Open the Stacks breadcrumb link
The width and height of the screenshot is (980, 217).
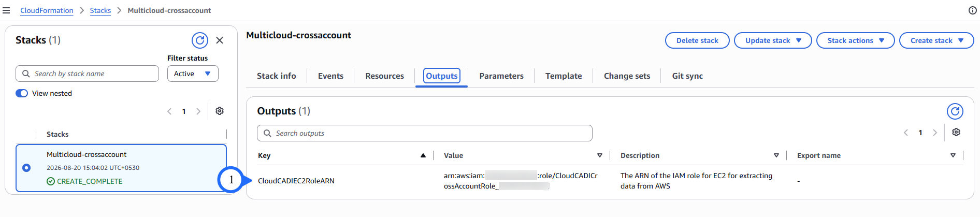point(100,10)
